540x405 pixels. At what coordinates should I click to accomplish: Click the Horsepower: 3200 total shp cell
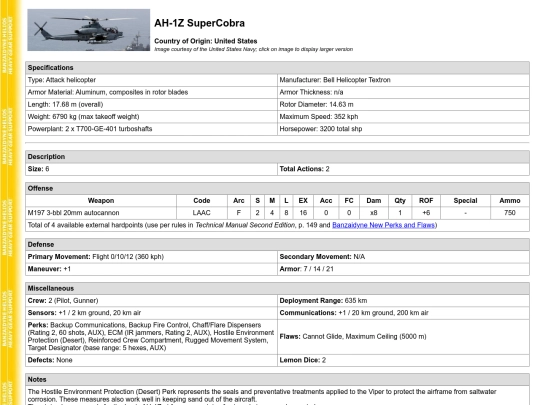coord(403,129)
